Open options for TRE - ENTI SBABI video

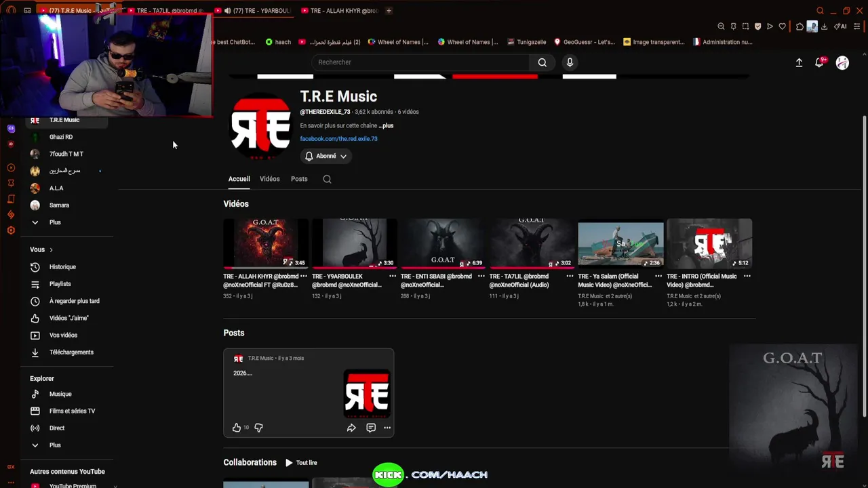click(481, 277)
